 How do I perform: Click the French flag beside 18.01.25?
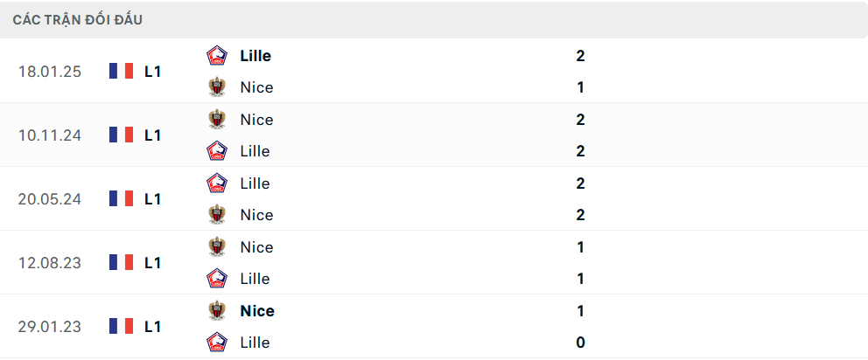click(121, 72)
